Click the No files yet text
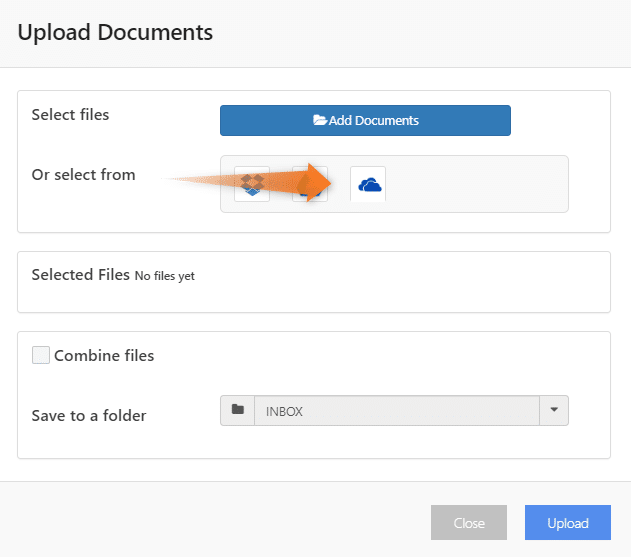The width and height of the screenshot is (631, 557). coord(165,276)
